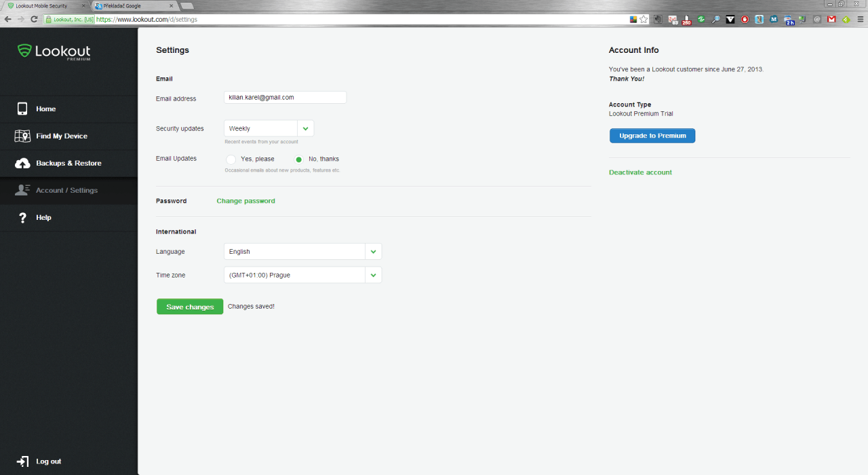Click the Email address input field
Image resolution: width=868 pixels, height=475 pixels.
(285, 98)
